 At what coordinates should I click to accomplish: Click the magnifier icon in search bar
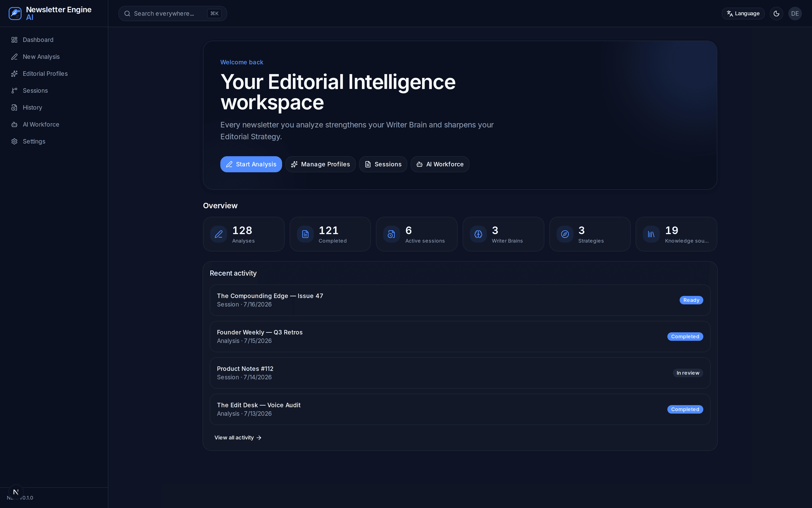(127, 13)
